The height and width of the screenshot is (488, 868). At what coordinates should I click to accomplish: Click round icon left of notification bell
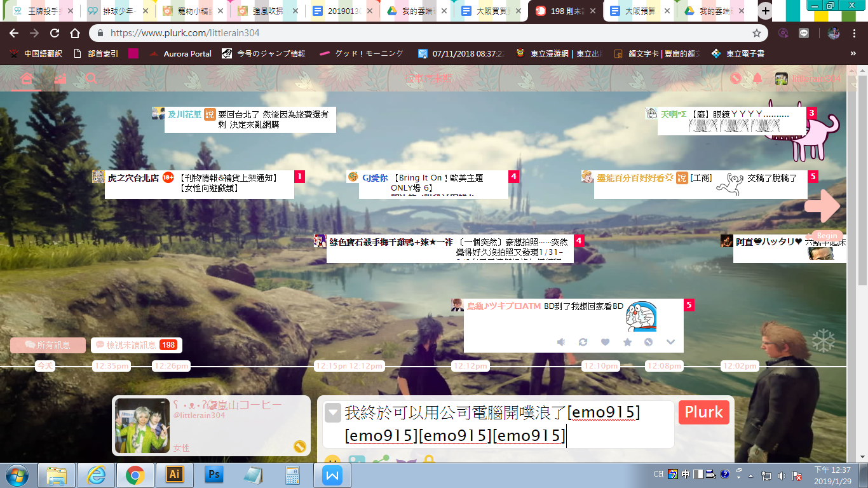(x=736, y=79)
